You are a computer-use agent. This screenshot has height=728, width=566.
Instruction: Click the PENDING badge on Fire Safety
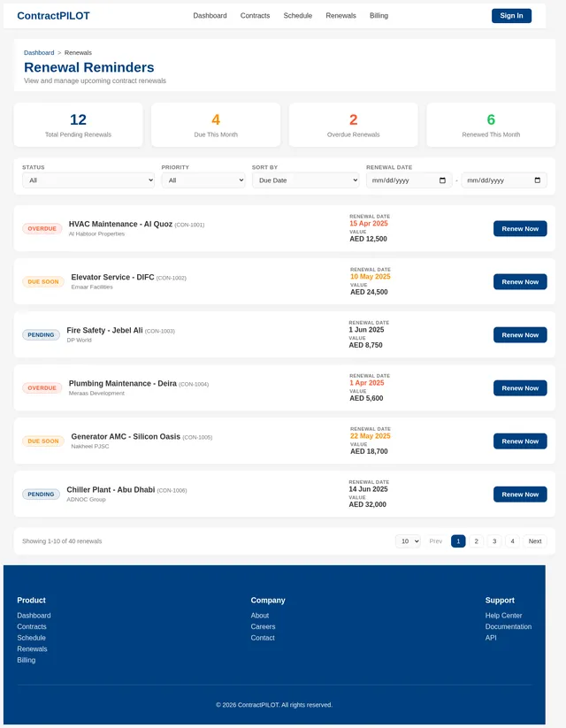41,334
